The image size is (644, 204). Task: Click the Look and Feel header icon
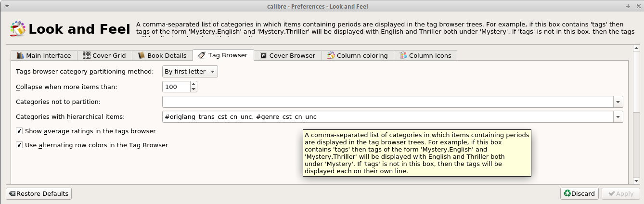(x=18, y=29)
